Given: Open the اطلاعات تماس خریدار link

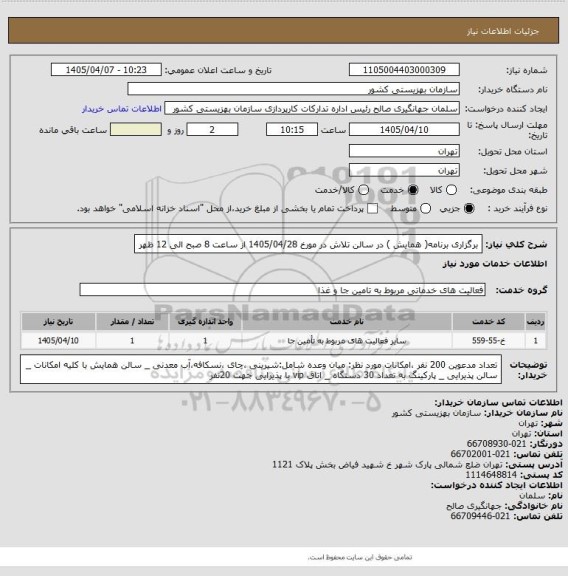Looking at the screenshot, I should [x=122, y=109].
